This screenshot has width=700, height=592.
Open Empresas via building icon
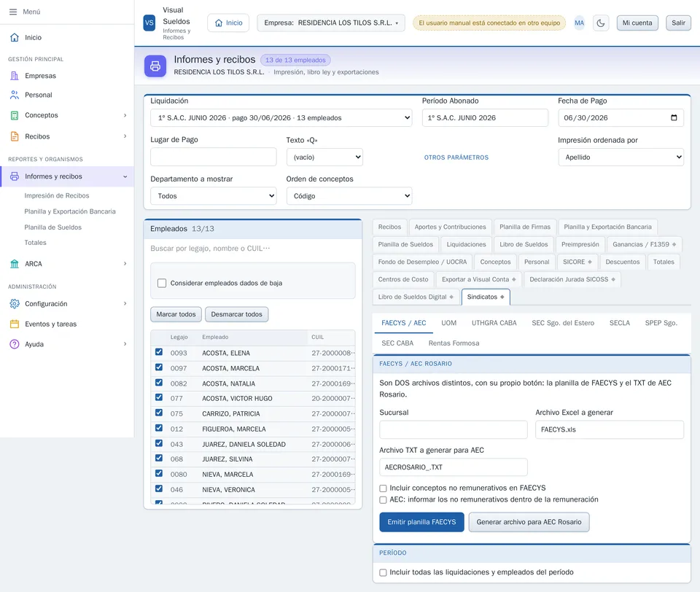point(15,76)
